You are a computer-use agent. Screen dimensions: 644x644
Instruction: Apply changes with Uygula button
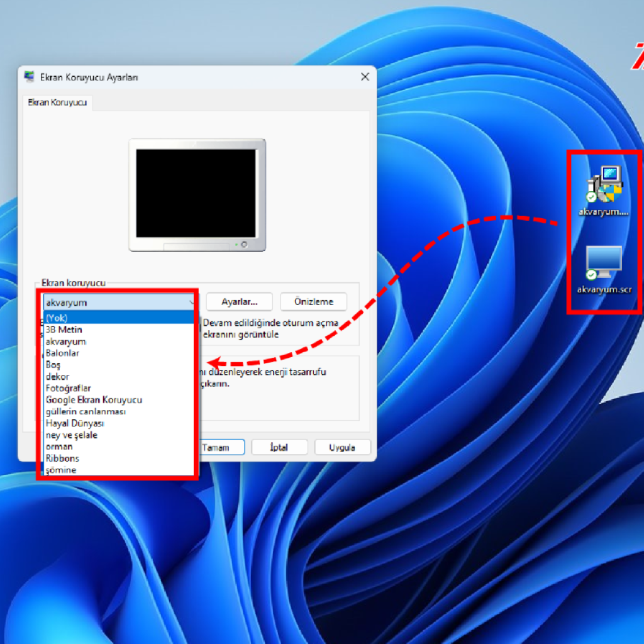coord(343,447)
